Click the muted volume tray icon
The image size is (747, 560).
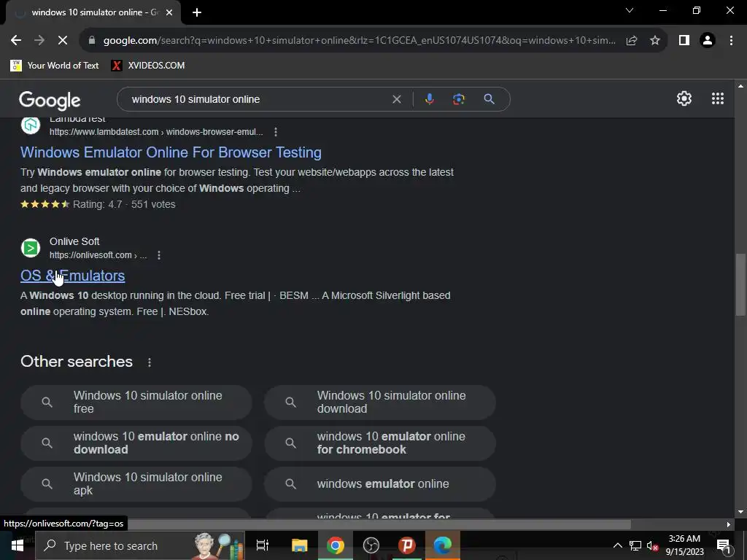(653, 545)
